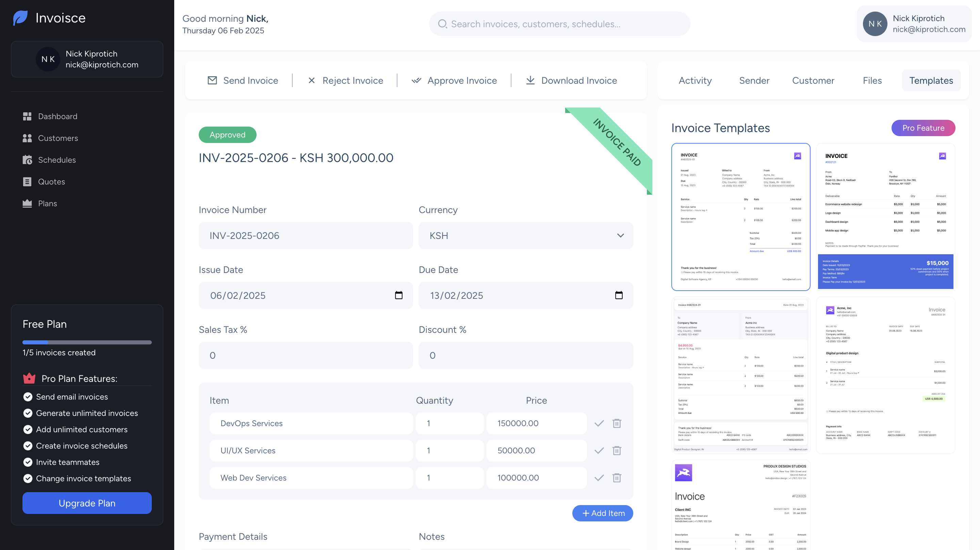Image resolution: width=980 pixels, height=550 pixels.
Task: Click checkmark on Web Dev Services row
Action: (599, 478)
